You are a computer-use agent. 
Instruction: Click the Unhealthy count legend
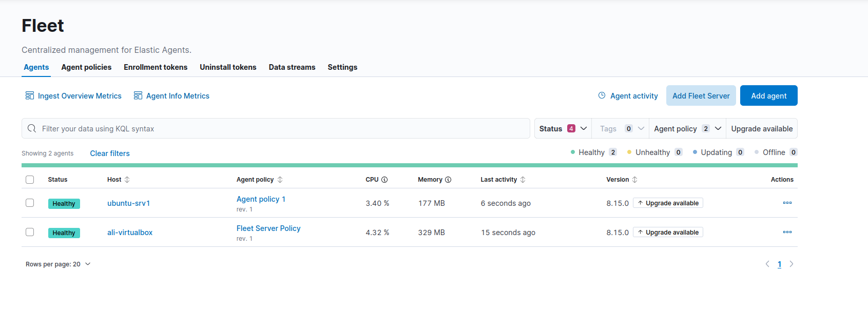[654, 152]
